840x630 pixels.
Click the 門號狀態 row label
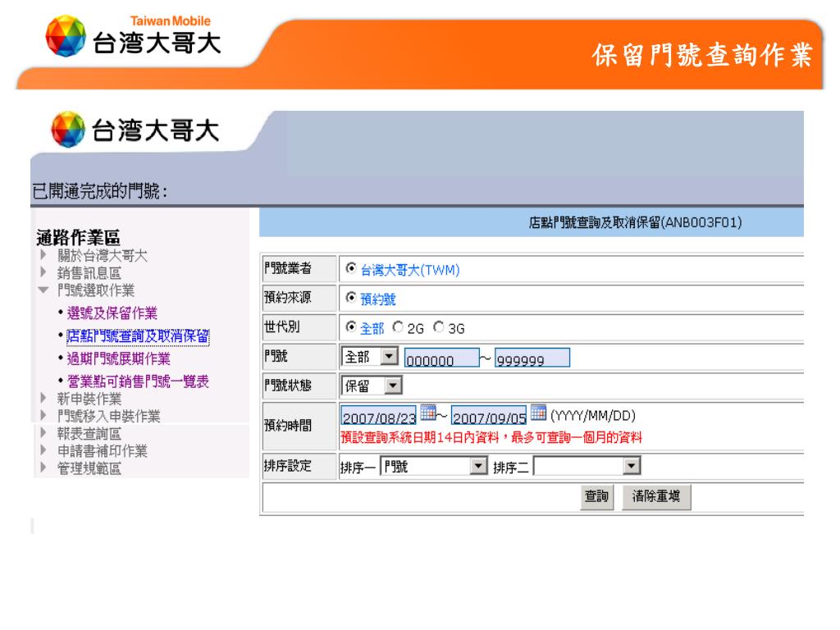(288, 386)
